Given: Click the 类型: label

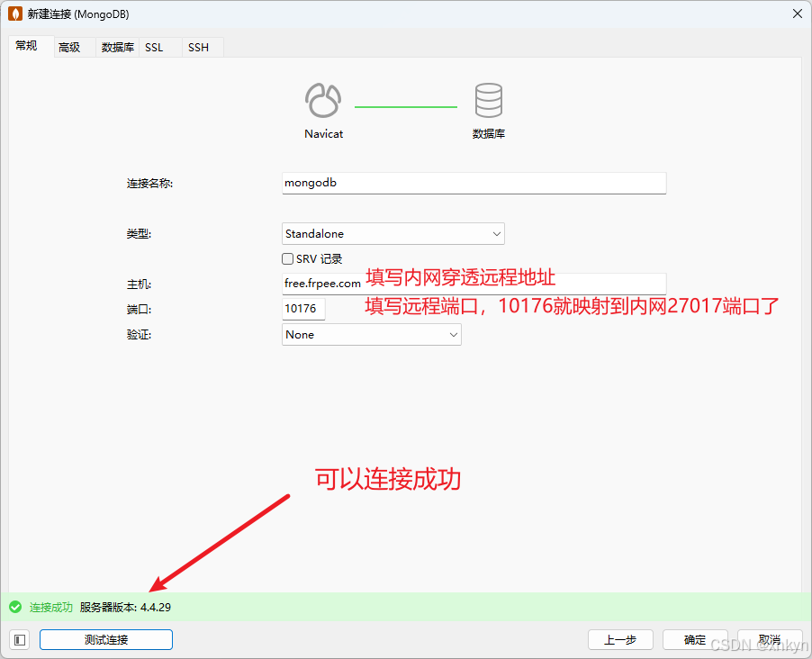Looking at the screenshot, I should pos(139,234).
